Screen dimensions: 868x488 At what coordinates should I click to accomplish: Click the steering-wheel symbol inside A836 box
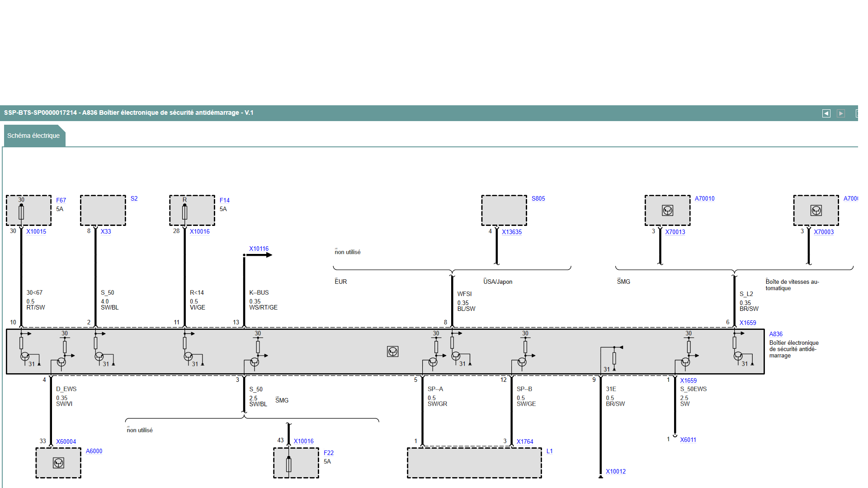[x=392, y=352]
